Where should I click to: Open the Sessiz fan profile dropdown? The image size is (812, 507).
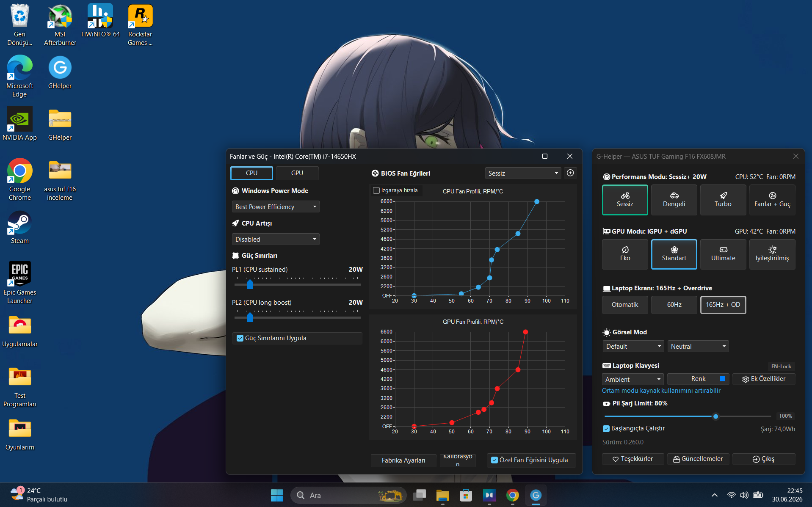[x=523, y=173]
